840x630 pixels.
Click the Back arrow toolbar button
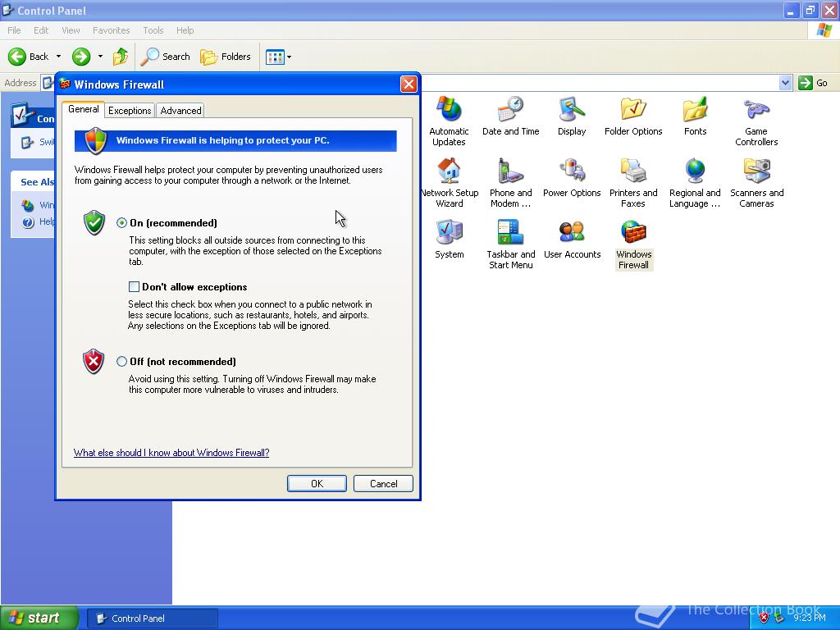coord(29,57)
